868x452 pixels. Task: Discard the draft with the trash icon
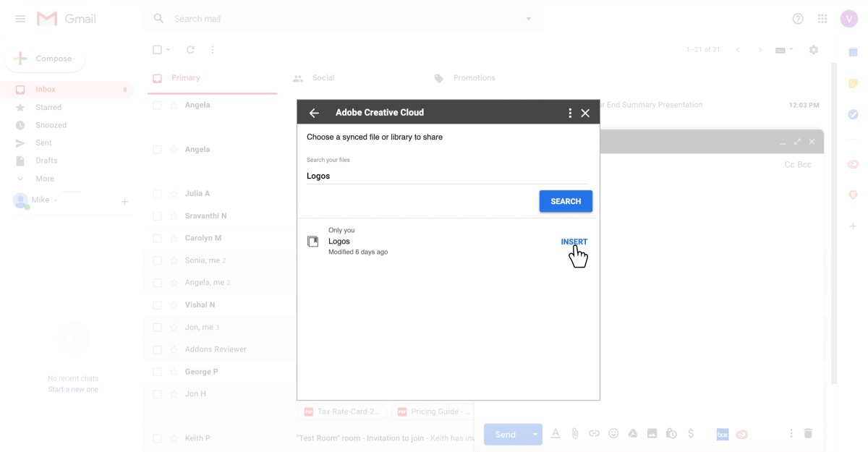(x=808, y=434)
